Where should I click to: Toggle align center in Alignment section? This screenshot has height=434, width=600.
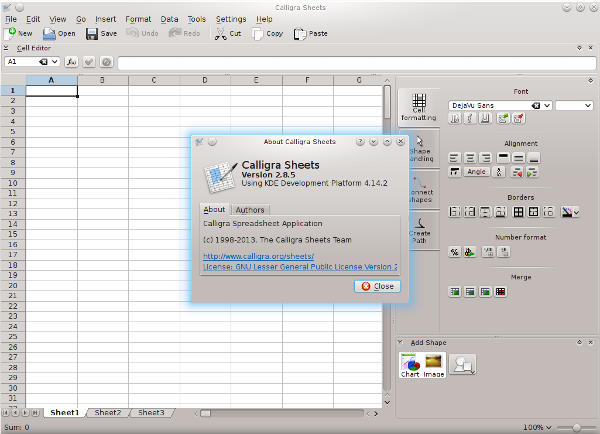[x=470, y=158]
